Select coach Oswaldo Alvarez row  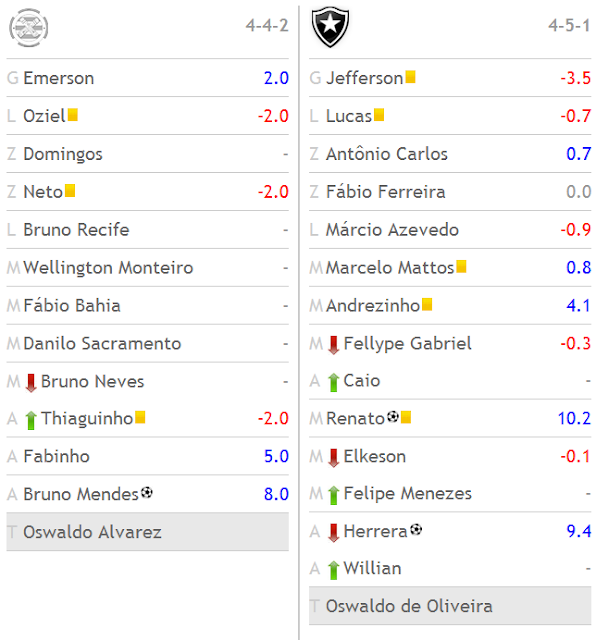pyautogui.click(x=147, y=532)
